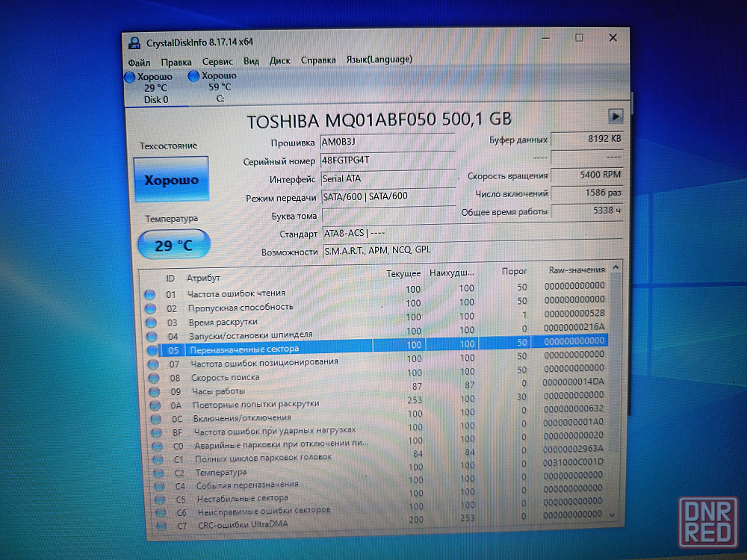Click status circle for attribute 01
This screenshot has width=747, height=560.
[149, 294]
